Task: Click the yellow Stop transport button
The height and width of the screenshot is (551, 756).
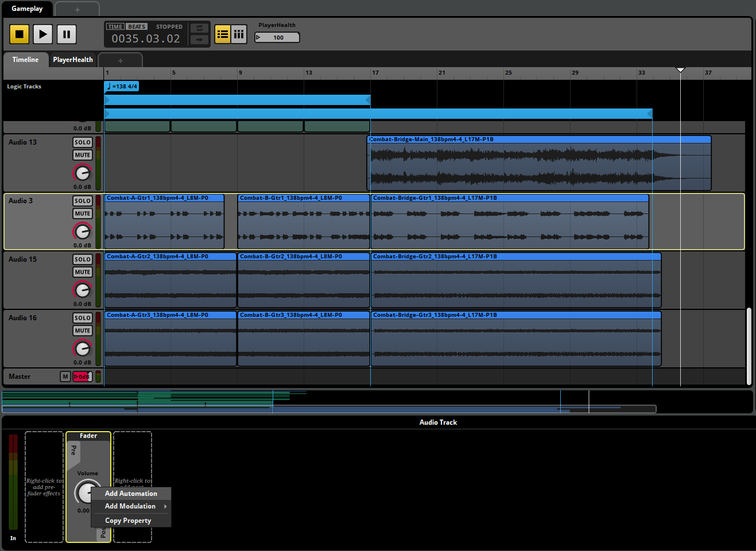Action: (20, 34)
